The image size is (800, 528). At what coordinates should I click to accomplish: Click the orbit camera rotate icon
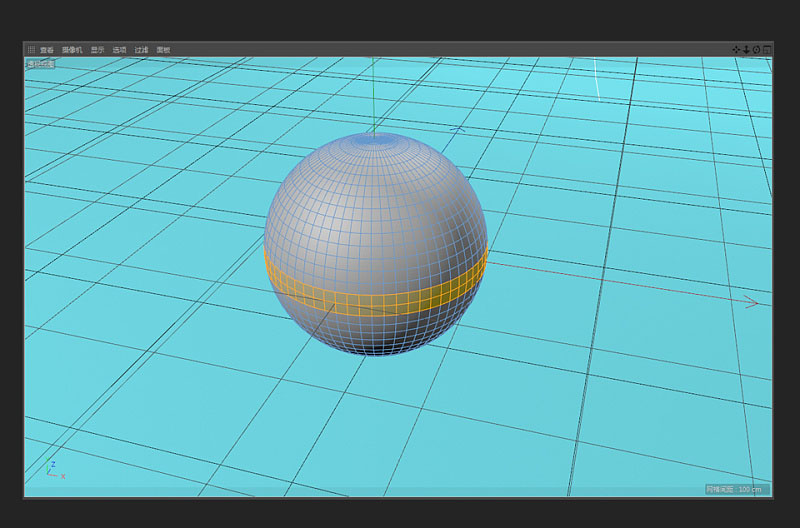point(756,49)
